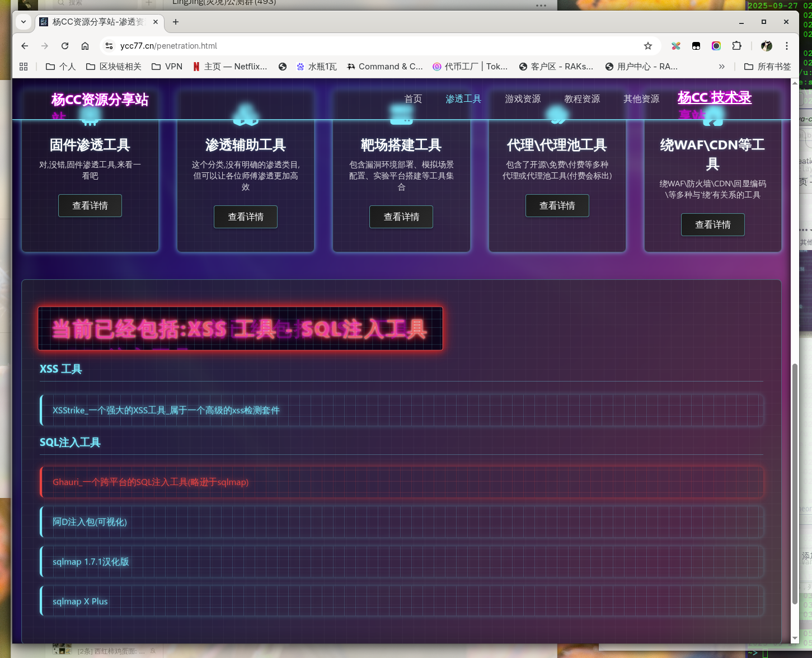Image resolution: width=812 pixels, height=658 pixels.
Task: Open the 所有书签 folder
Action: [768, 67]
